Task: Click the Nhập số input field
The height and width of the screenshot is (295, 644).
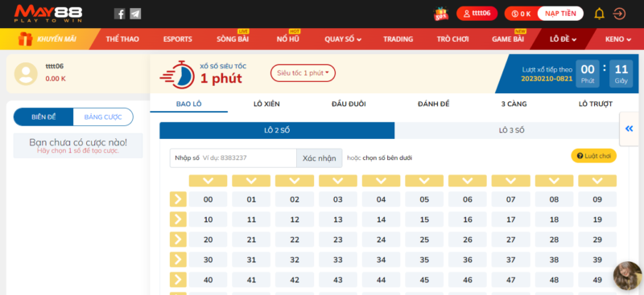Action: coord(233,158)
